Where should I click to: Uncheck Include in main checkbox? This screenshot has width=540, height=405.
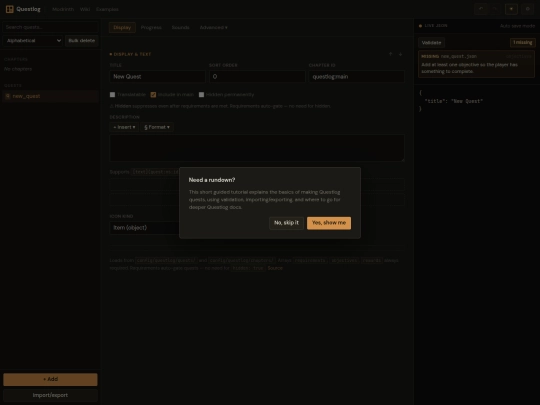coord(153,94)
